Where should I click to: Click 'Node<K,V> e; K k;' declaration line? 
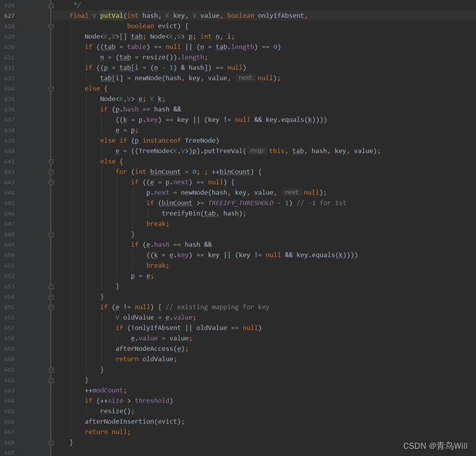(133, 99)
